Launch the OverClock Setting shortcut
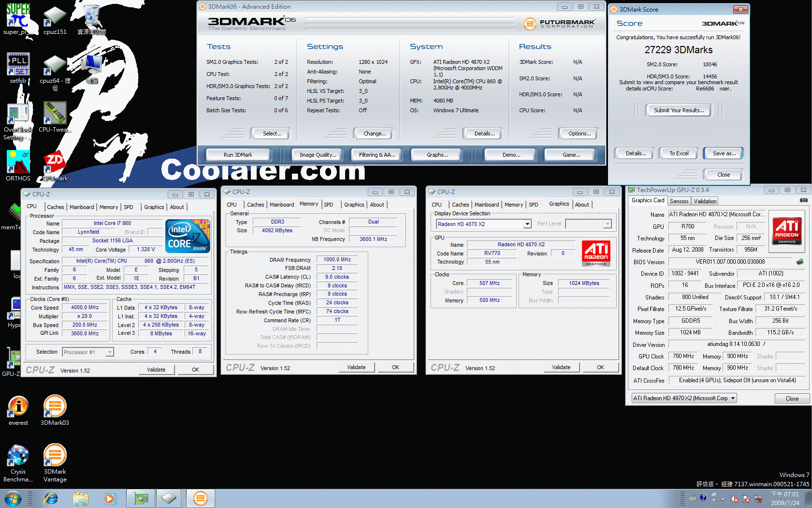 [x=18, y=121]
